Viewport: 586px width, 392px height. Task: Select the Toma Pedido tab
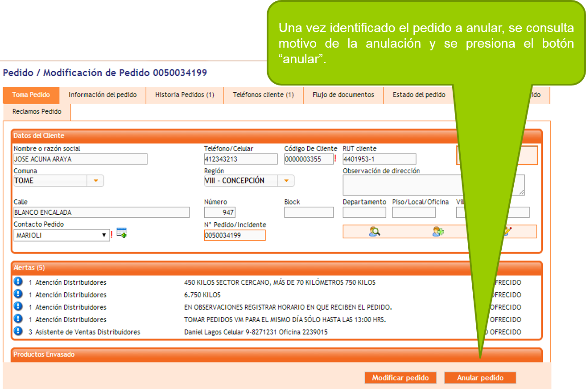coord(31,95)
